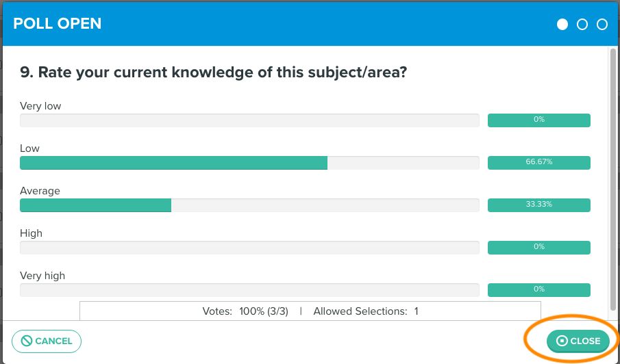Click the 33.33% percentage badge
Viewport: 620px width, 364px height.
(x=539, y=205)
